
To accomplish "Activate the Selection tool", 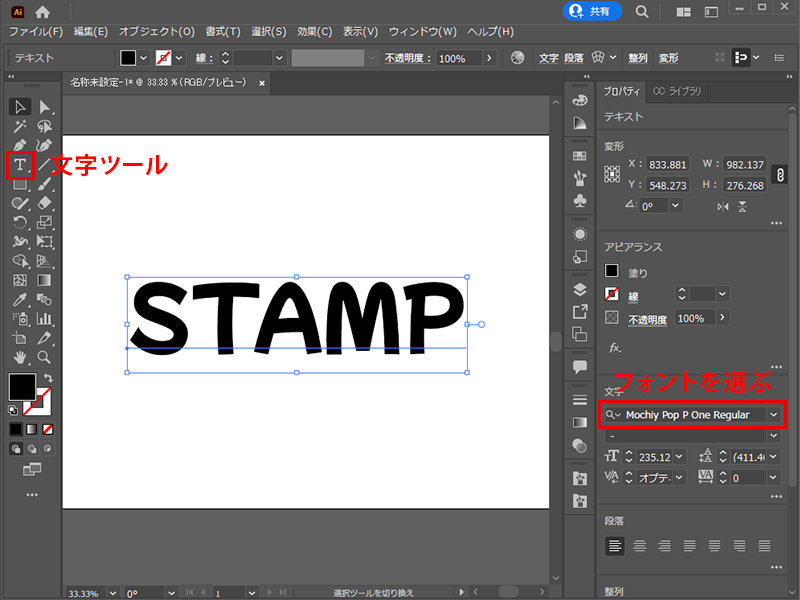I will (x=20, y=107).
